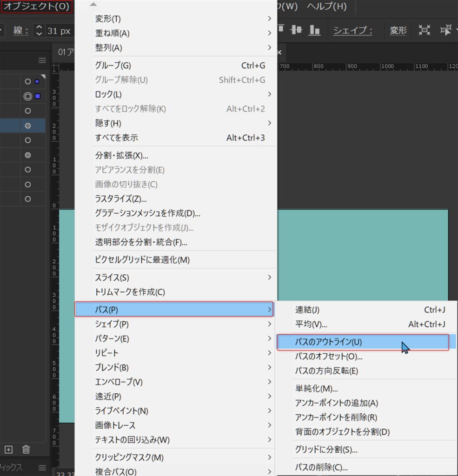Open the bottom panel hamburger menu

[x=42, y=467]
